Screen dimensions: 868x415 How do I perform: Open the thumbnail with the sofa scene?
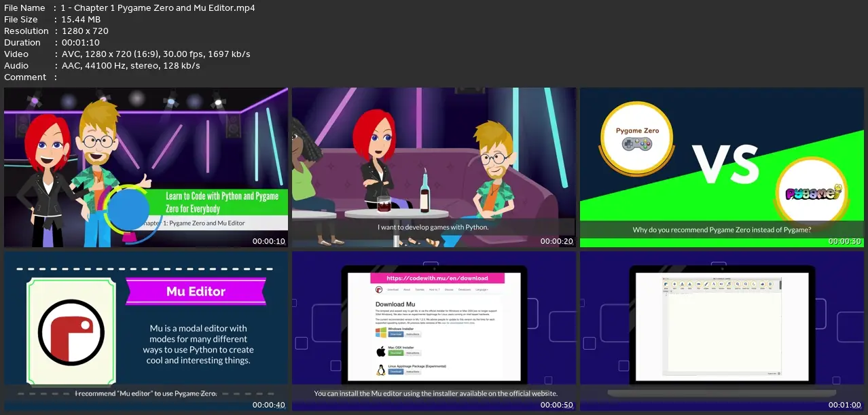pyautogui.click(x=434, y=167)
